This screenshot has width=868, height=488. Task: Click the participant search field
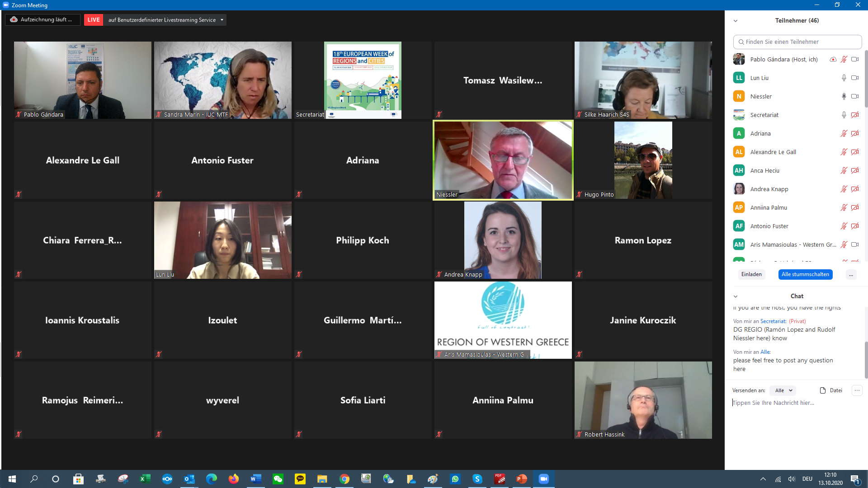coord(797,42)
